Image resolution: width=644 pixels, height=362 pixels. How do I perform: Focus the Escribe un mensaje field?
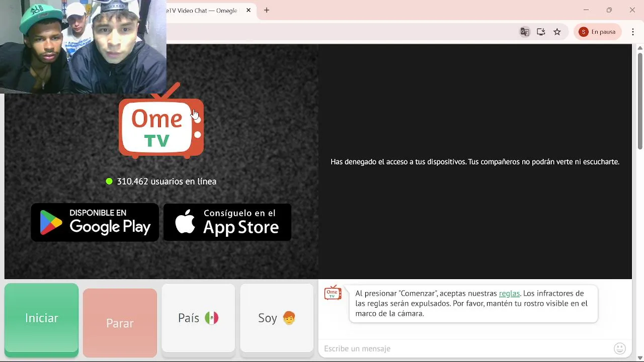(465, 348)
